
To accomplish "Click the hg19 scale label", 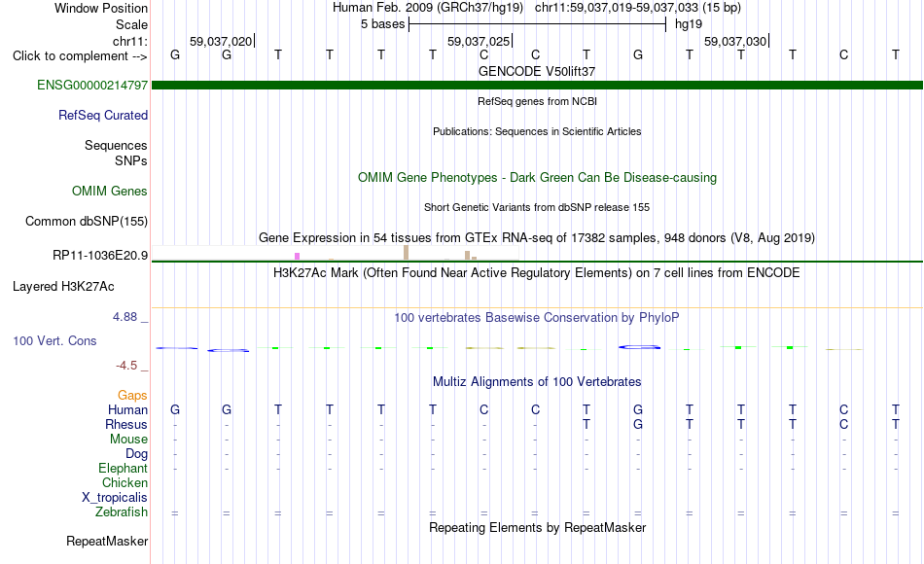I will [689, 24].
